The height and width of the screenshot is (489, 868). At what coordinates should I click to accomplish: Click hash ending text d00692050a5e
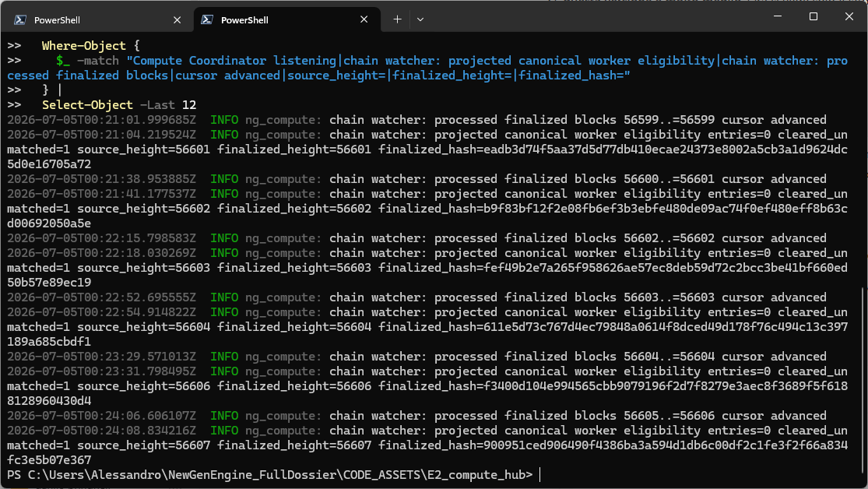tap(49, 223)
